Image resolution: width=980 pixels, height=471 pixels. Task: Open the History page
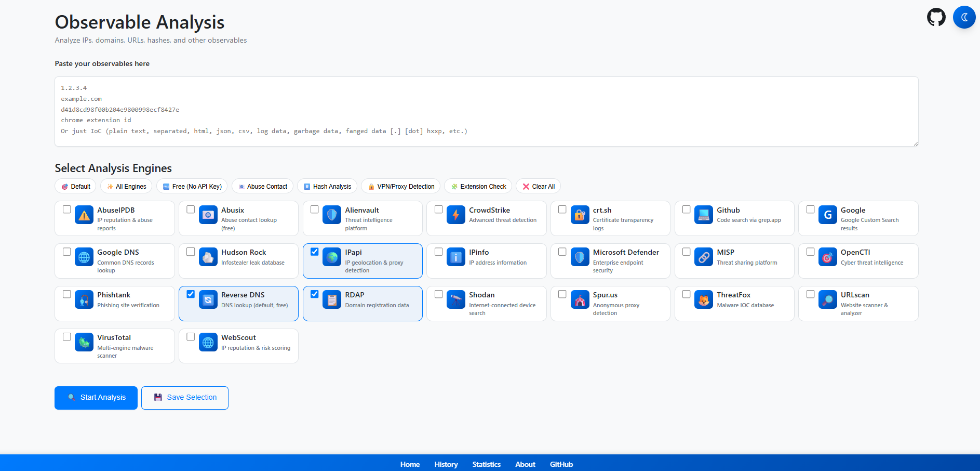[x=446, y=464]
